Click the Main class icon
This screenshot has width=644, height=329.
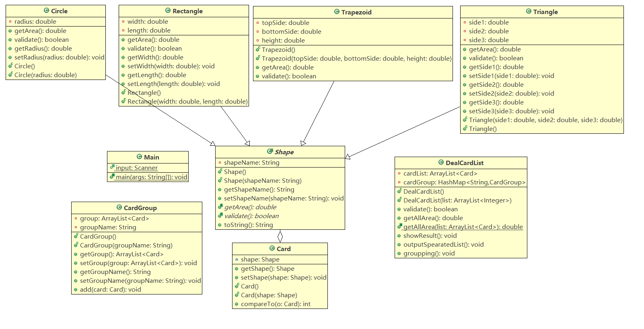(x=139, y=157)
